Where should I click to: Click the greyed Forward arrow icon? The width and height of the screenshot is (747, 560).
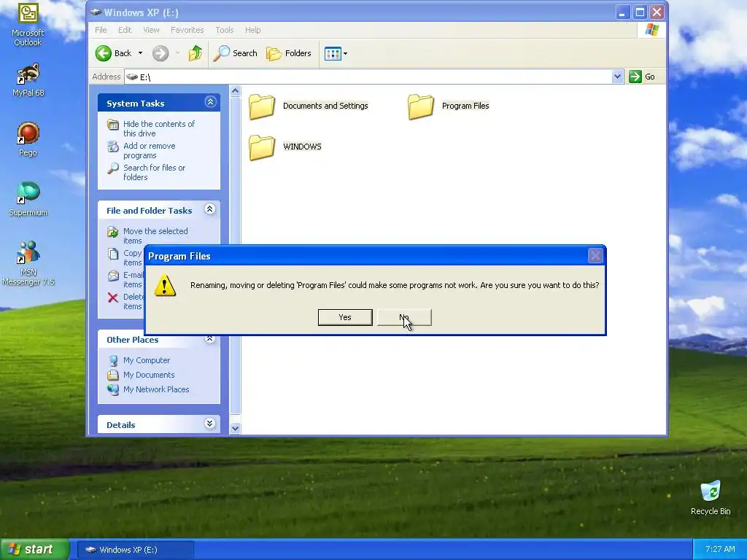pos(160,53)
